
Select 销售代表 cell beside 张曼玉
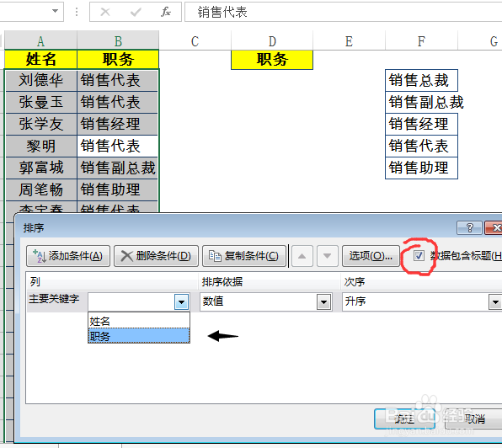pyautogui.click(x=117, y=102)
